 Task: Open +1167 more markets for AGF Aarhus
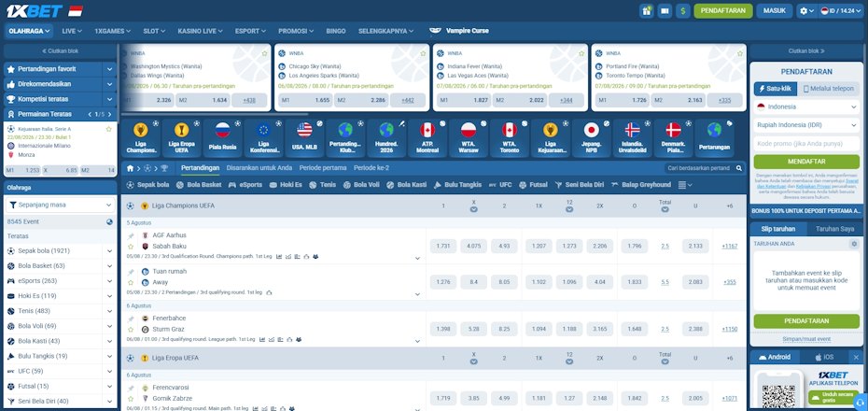[x=730, y=246]
